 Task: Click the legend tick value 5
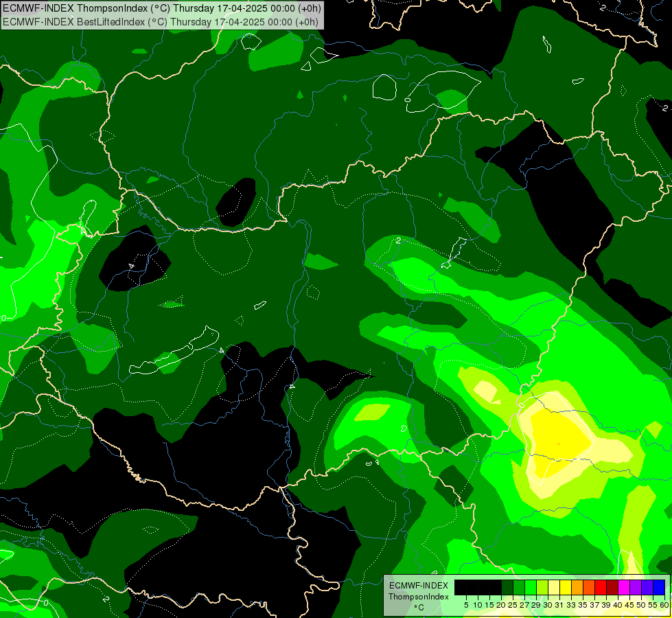coord(466,605)
